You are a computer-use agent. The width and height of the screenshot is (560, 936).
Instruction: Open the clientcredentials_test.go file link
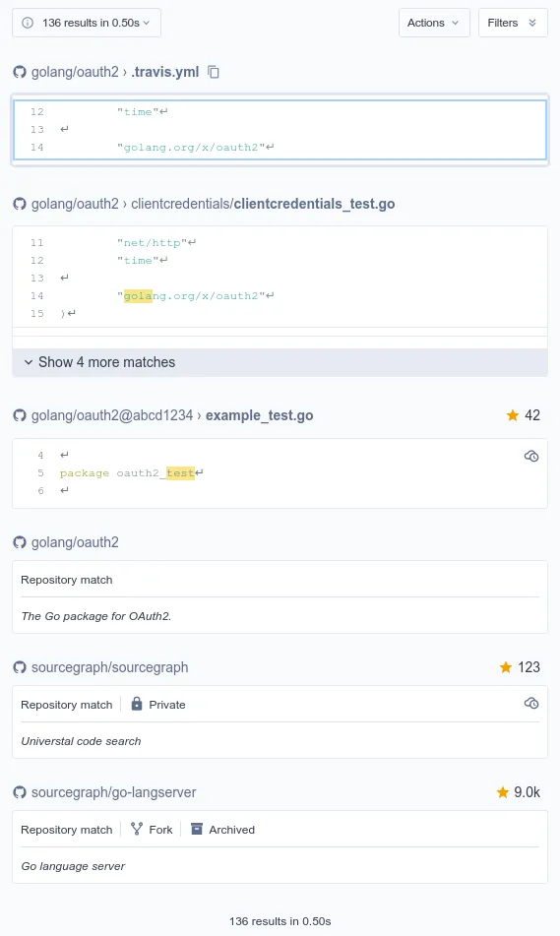point(314,204)
